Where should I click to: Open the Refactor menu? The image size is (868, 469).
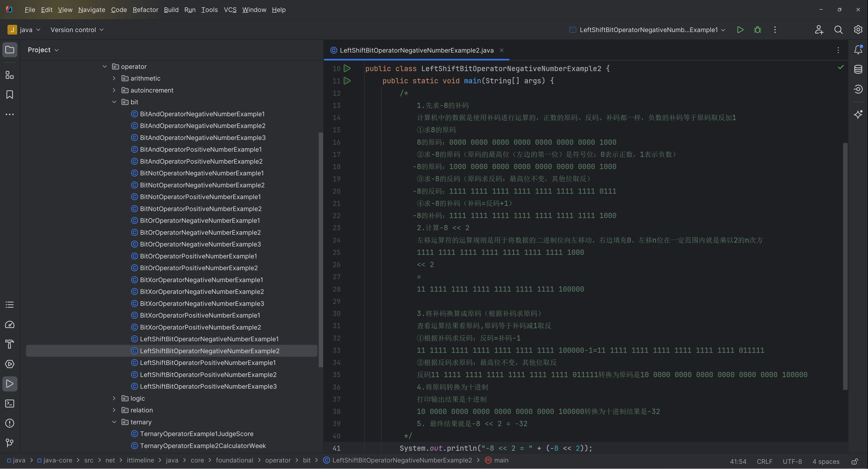(x=145, y=10)
